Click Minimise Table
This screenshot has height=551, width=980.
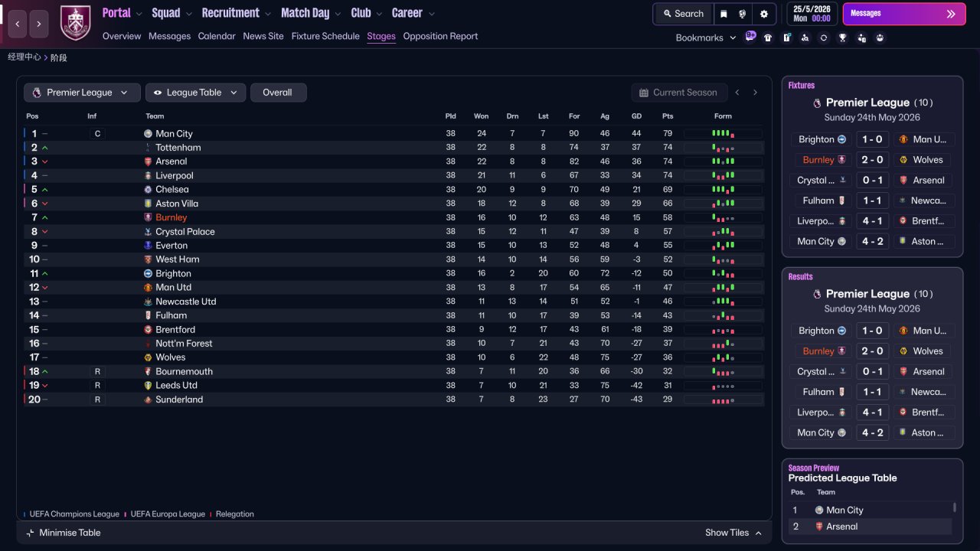[x=64, y=533]
